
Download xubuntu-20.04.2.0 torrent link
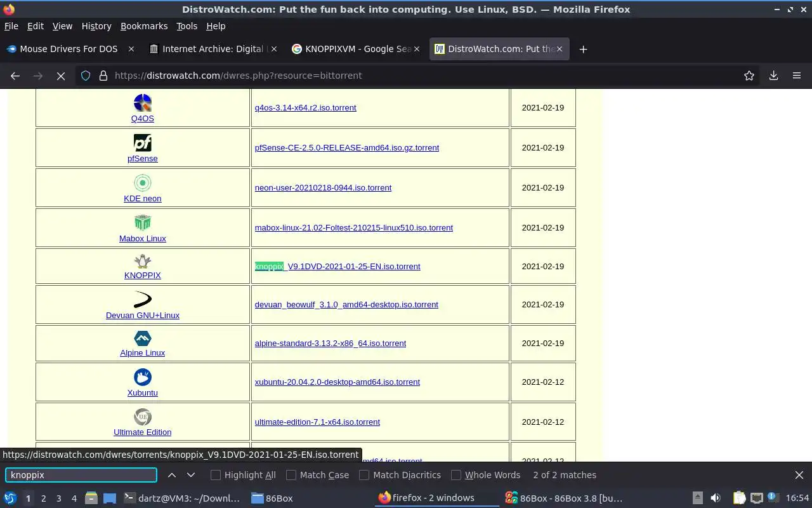pyautogui.click(x=337, y=382)
